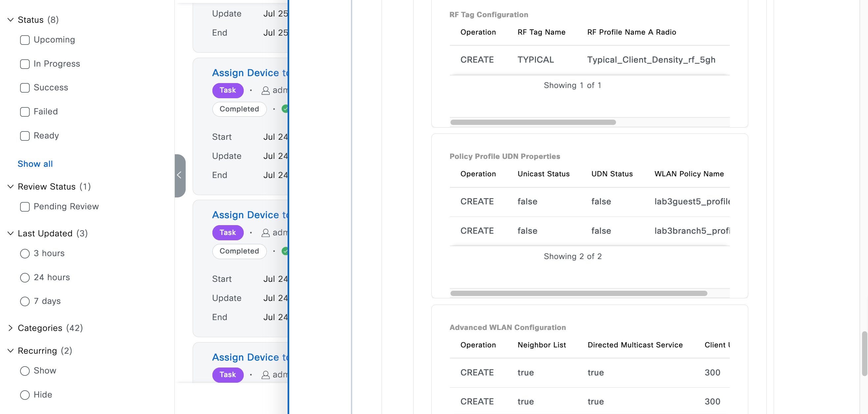Click green success checkmark on first completed task
Image resolution: width=868 pixels, height=414 pixels.
[x=285, y=109]
